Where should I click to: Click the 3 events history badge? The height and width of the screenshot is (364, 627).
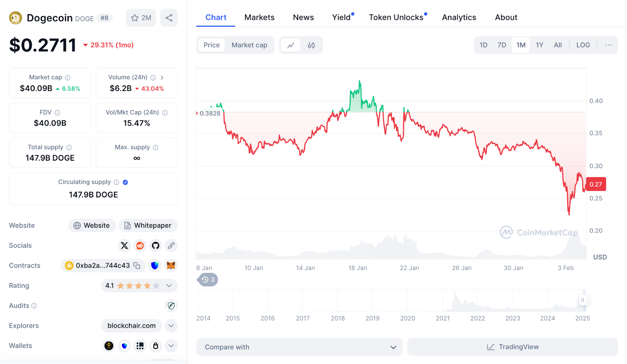coord(208,280)
